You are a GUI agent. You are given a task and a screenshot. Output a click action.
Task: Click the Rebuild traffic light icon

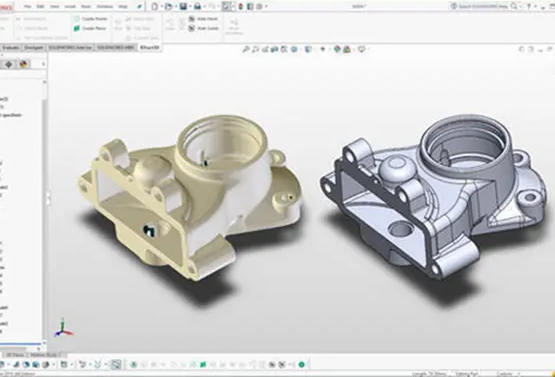(241, 6)
